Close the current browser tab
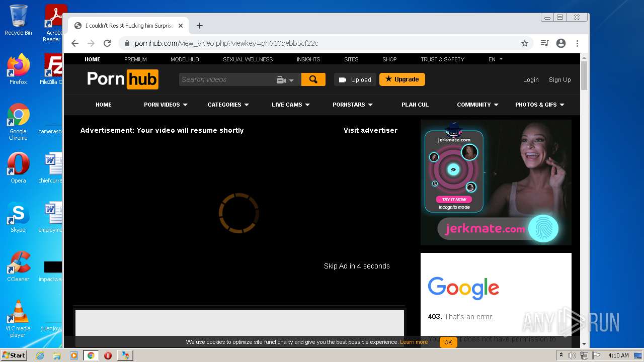Screen dimensions: 644x362 click(181, 26)
